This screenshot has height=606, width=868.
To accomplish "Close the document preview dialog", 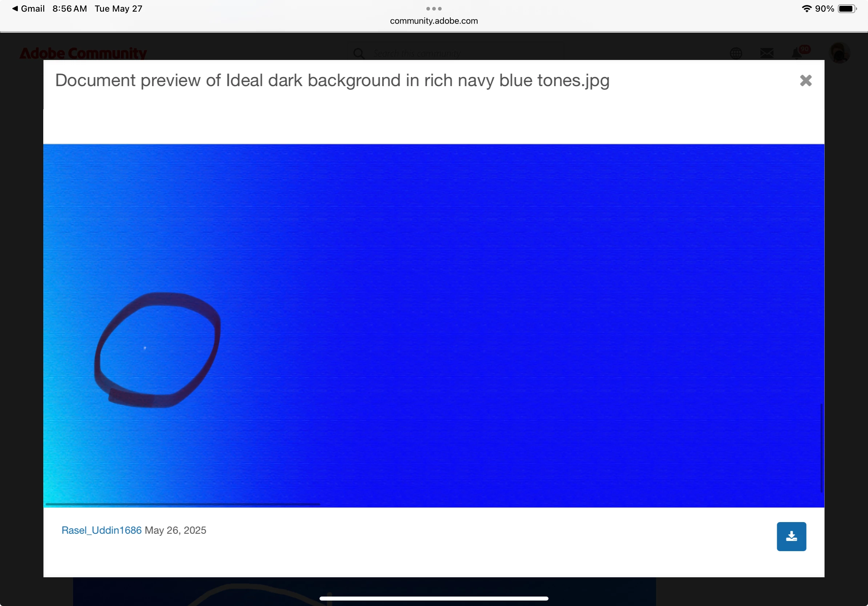I will coord(805,80).
